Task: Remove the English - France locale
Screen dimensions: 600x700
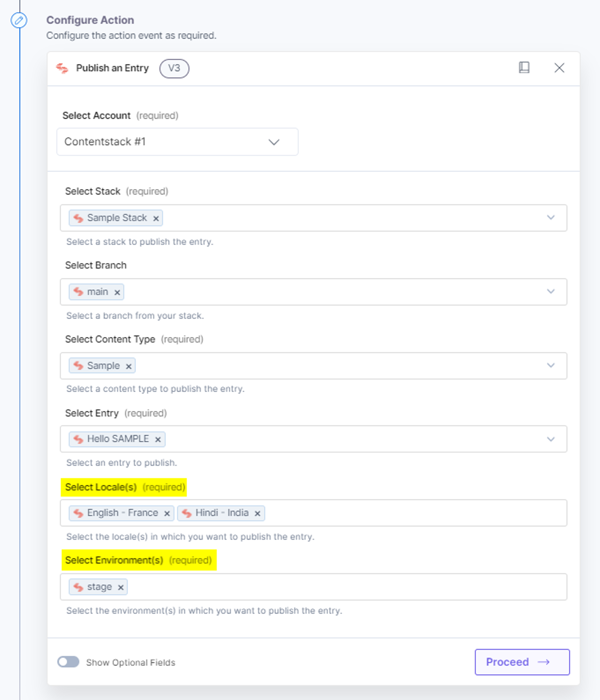Action: pyautogui.click(x=167, y=514)
